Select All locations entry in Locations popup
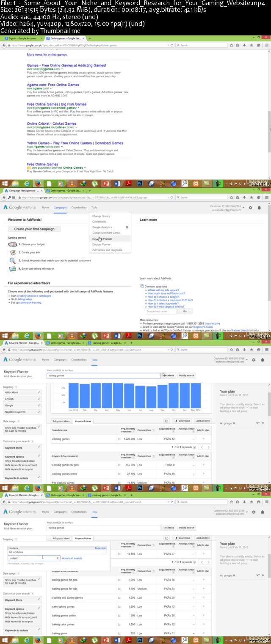The height and width of the screenshot is (644, 271). (x=57, y=552)
